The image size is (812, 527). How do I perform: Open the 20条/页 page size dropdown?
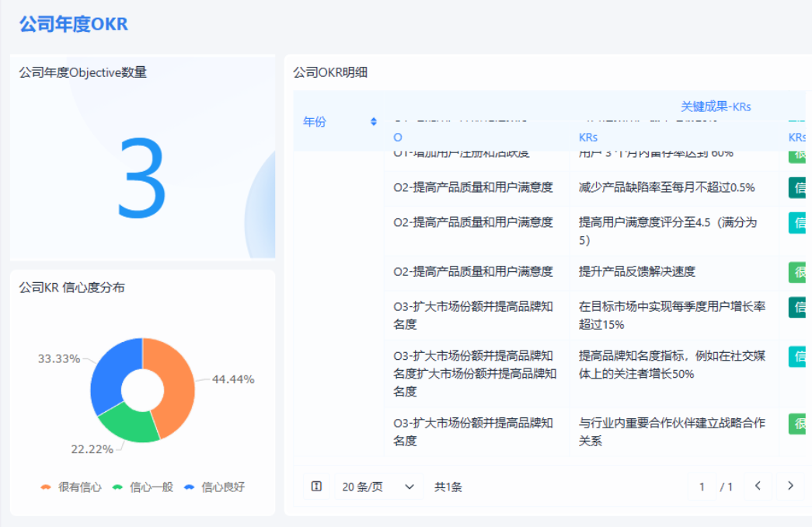pos(379,487)
